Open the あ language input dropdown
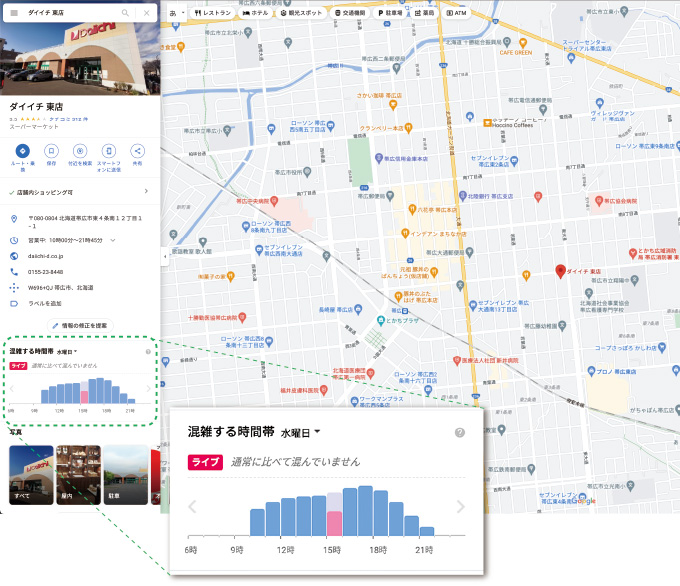This screenshot has height=586, width=680. (177, 13)
